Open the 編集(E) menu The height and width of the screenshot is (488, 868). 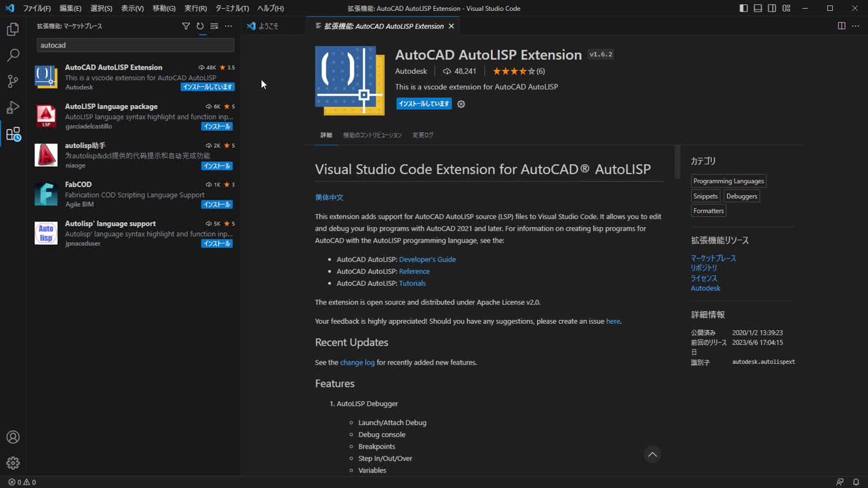coord(71,8)
